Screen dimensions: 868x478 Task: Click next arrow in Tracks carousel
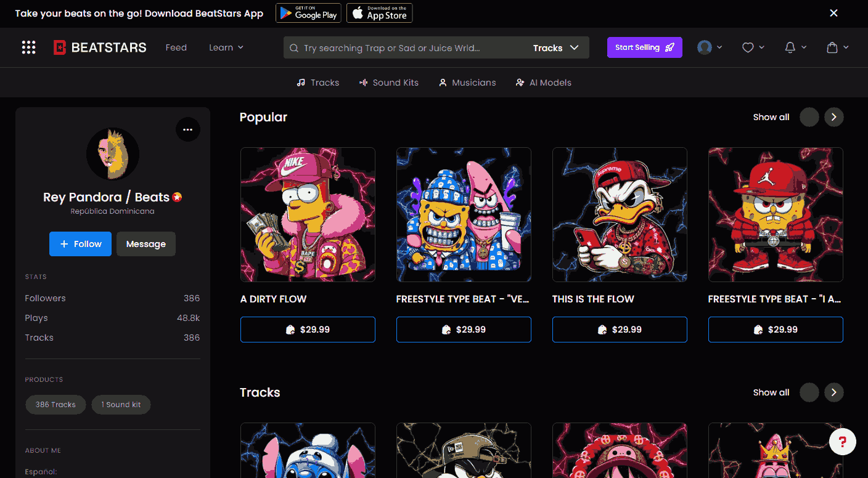pos(834,392)
